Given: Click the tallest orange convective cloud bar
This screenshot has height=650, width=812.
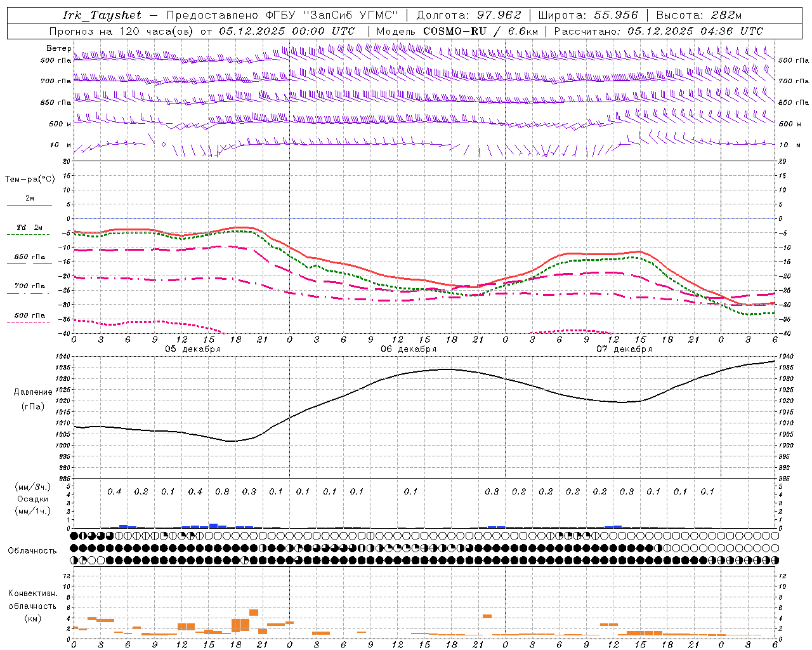Looking at the screenshot, I should click(235, 625).
